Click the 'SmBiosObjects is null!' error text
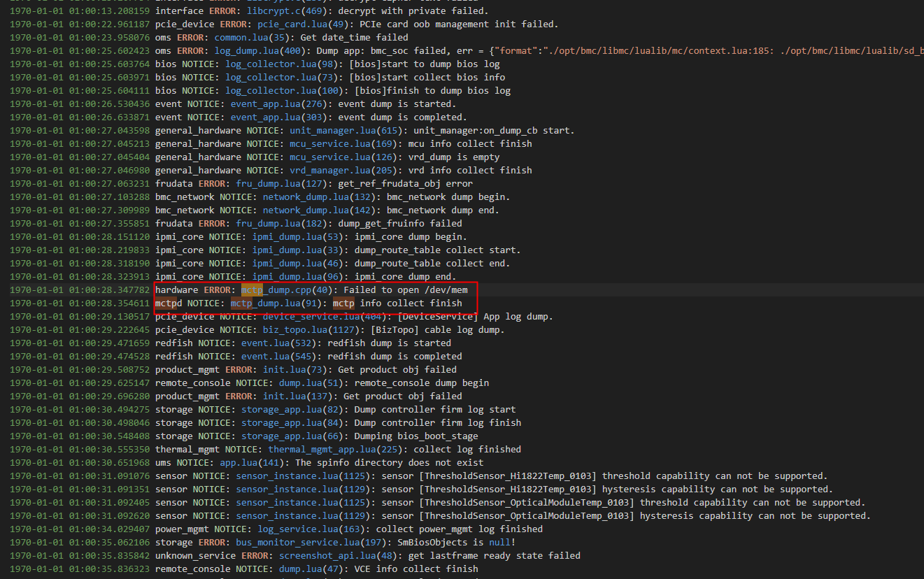924x579 pixels. [457, 543]
